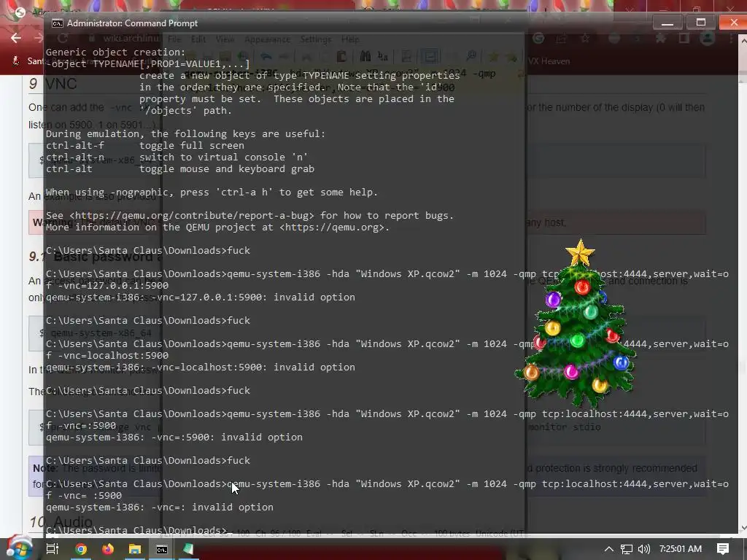Click the Find binoculars icon in the editor toolbar
The width and height of the screenshot is (747, 560).
365,57
